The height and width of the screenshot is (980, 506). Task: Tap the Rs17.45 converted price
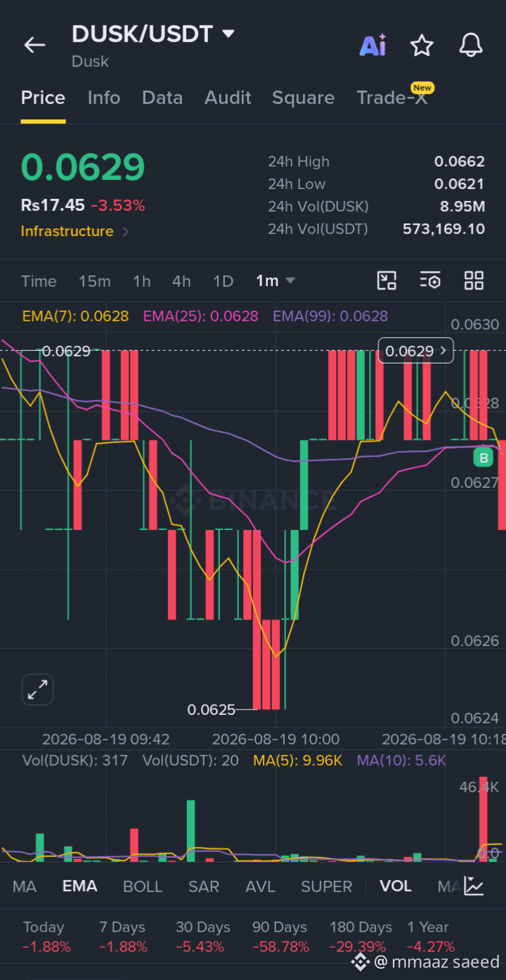click(x=53, y=205)
